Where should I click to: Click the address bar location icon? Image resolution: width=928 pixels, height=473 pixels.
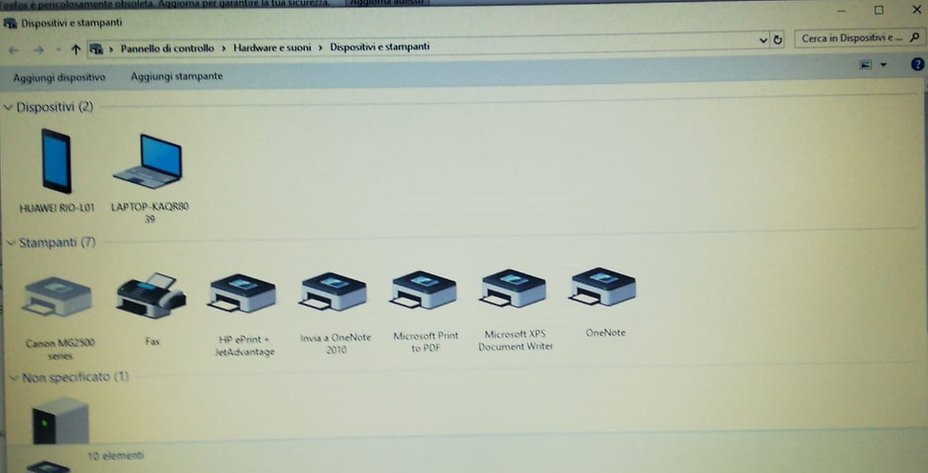(x=96, y=49)
